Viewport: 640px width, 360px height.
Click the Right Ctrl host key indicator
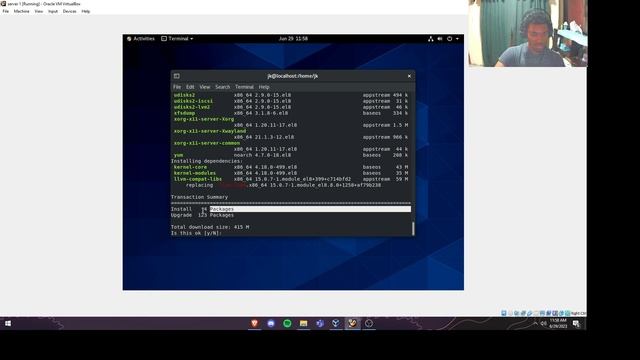[578, 313]
